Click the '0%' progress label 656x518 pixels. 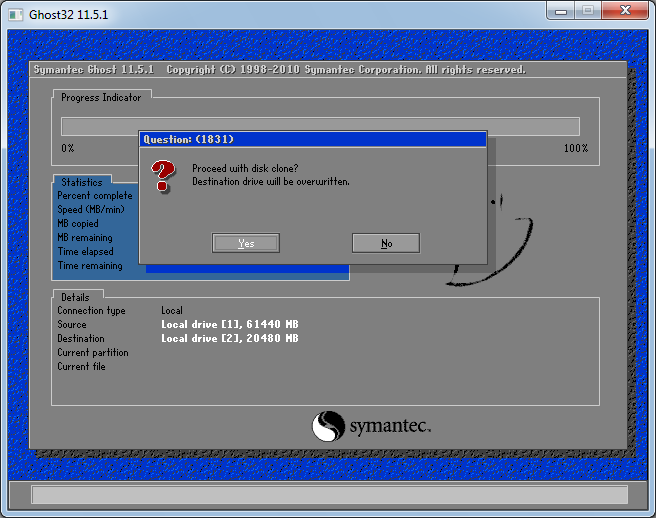click(68, 149)
